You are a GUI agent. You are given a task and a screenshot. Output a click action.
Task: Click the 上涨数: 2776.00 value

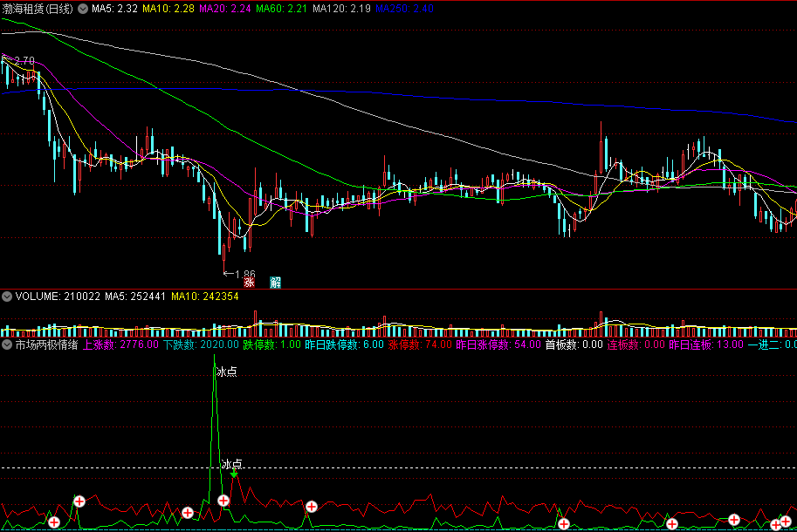point(121,344)
